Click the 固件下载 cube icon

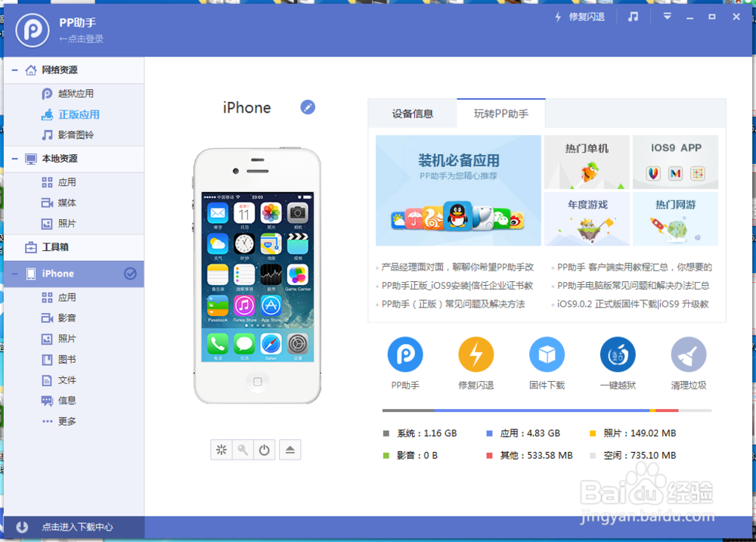(547, 355)
